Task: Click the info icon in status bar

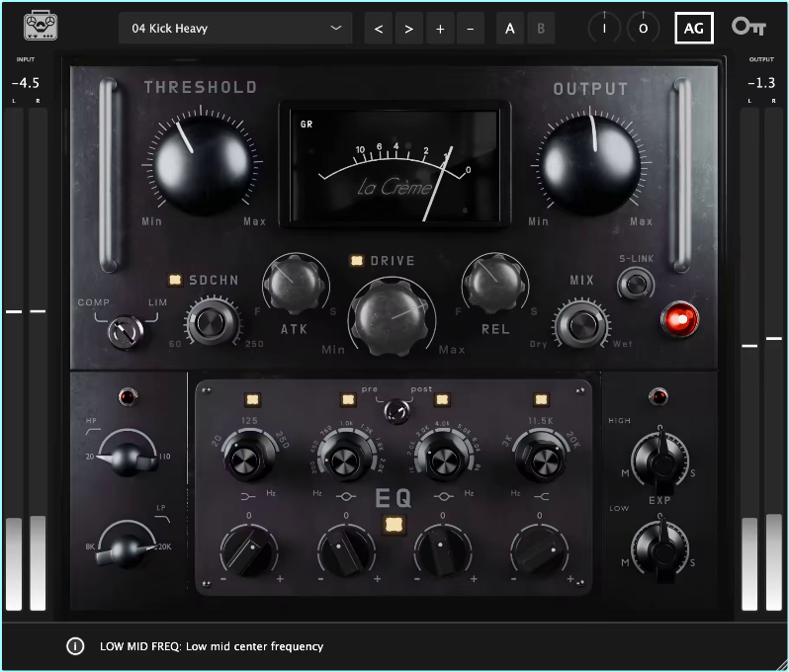Action: 75,646
